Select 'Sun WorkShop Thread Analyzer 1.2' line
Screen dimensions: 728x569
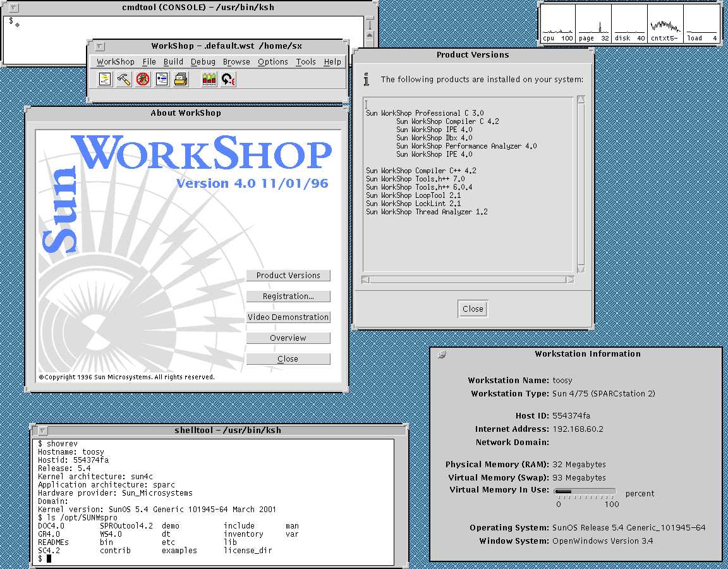[427, 212]
